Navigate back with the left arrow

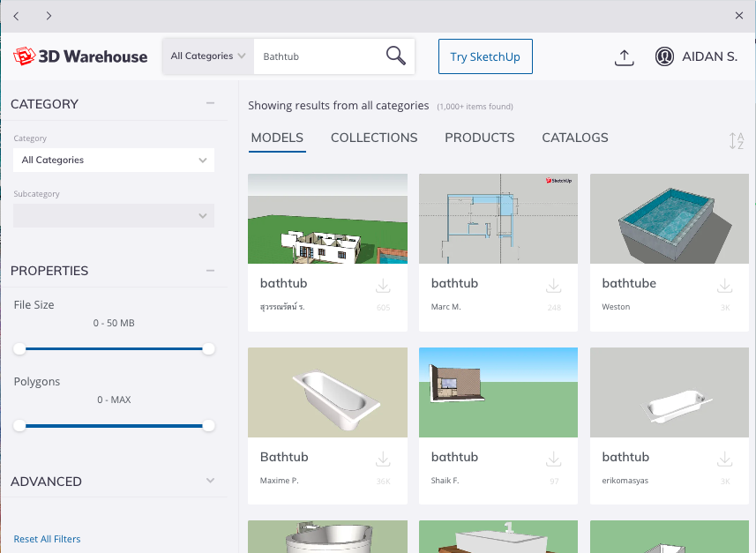tap(16, 15)
